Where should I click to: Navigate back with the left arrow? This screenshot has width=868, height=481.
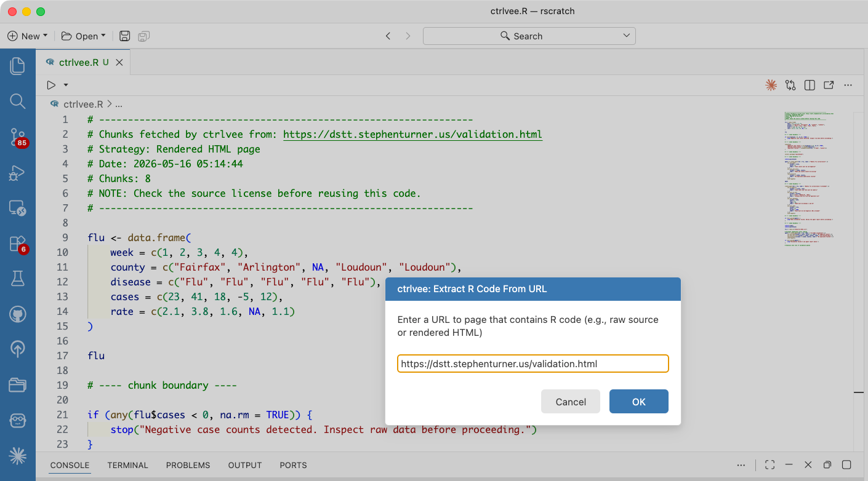pyautogui.click(x=388, y=36)
